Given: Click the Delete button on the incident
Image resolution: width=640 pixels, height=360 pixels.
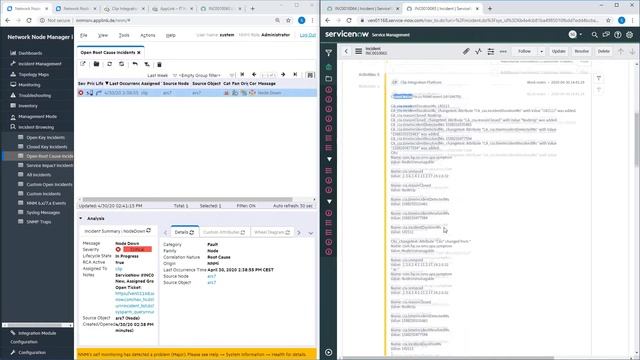Looking at the screenshot, I should tap(604, 51).
